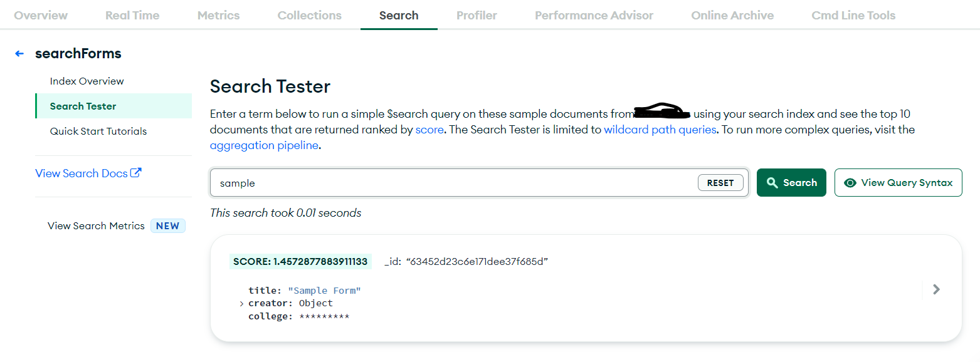Click the NEW badge beside View Search Metrics
980x362 pixels.
[167, 225]
